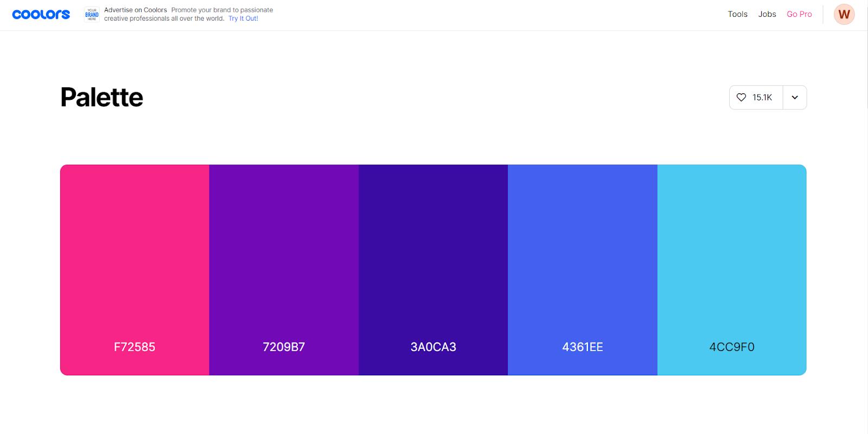Open the Try It Out! link

pos(243,18)
